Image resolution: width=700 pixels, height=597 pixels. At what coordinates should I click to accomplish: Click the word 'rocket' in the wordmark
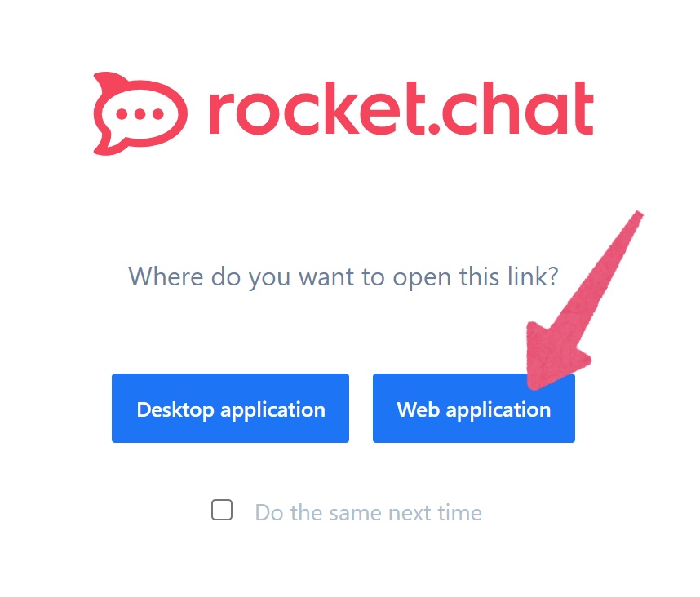pyautogui.click(x=316, y=108)
